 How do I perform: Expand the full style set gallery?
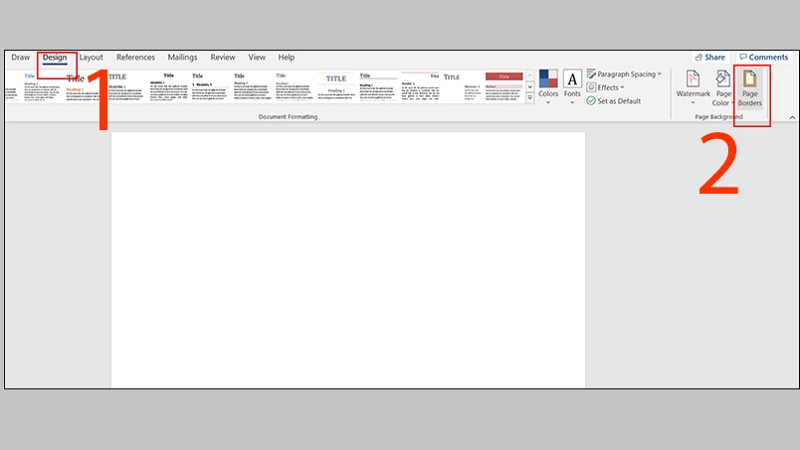pos(530,97)
